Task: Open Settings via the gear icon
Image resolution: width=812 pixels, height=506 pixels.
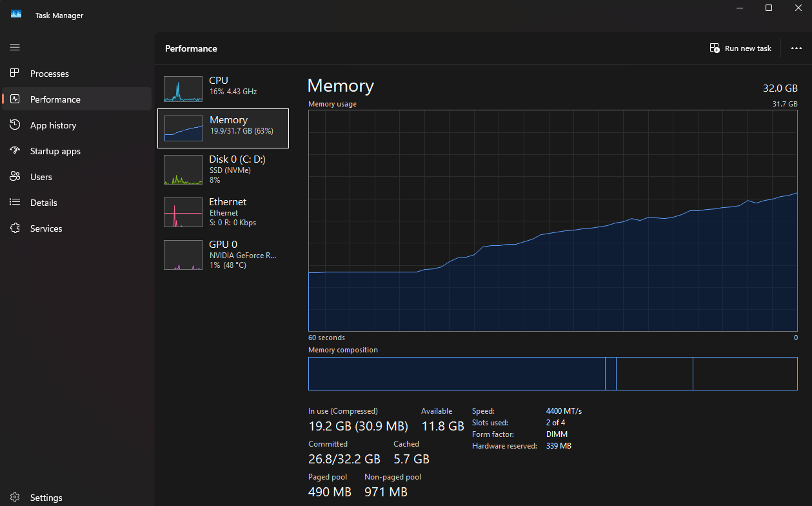Action: tap(15, 498)
